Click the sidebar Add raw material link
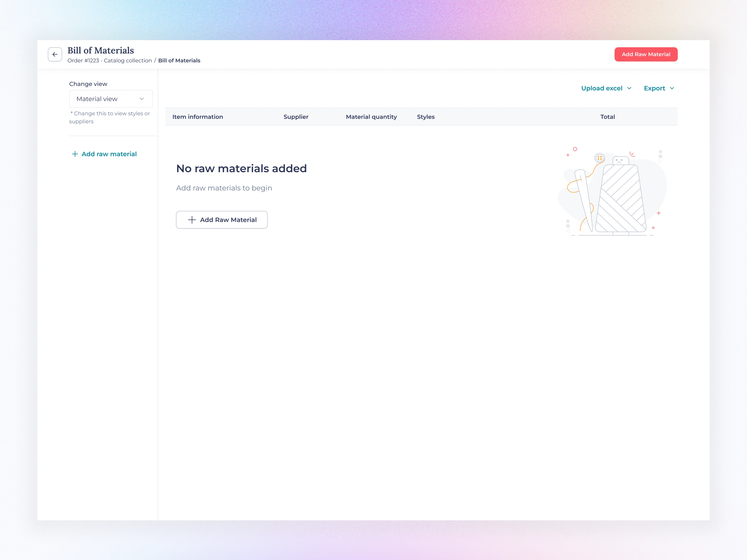The image size is (747, 560). point(109,154)
